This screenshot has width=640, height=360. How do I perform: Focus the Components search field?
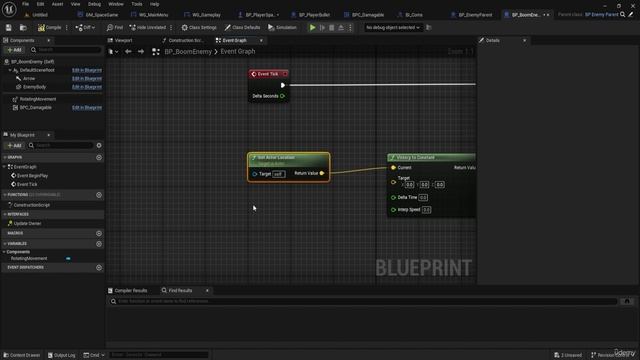pyautogui.click(x=65, y=50)
